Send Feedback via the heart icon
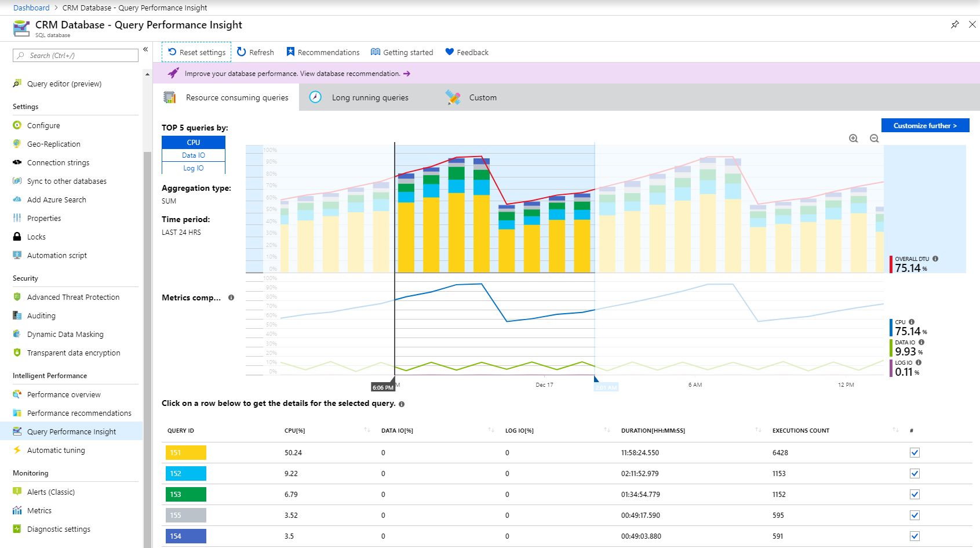This screenshot has height=548, width=980. 466,52
